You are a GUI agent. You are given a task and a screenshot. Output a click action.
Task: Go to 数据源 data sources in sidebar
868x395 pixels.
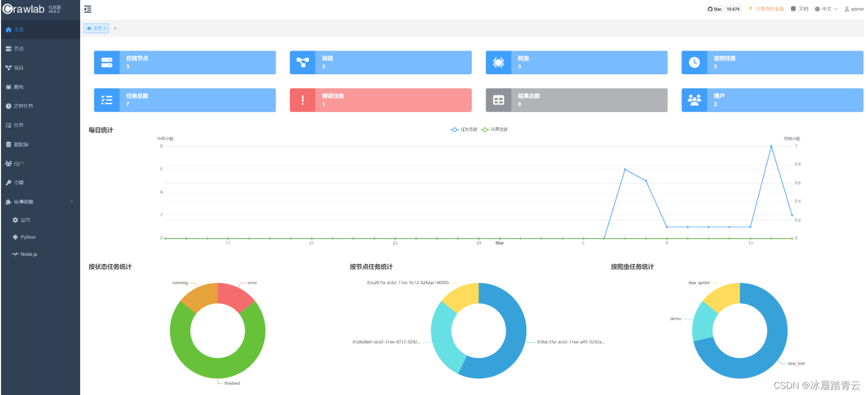coord(40,144)
